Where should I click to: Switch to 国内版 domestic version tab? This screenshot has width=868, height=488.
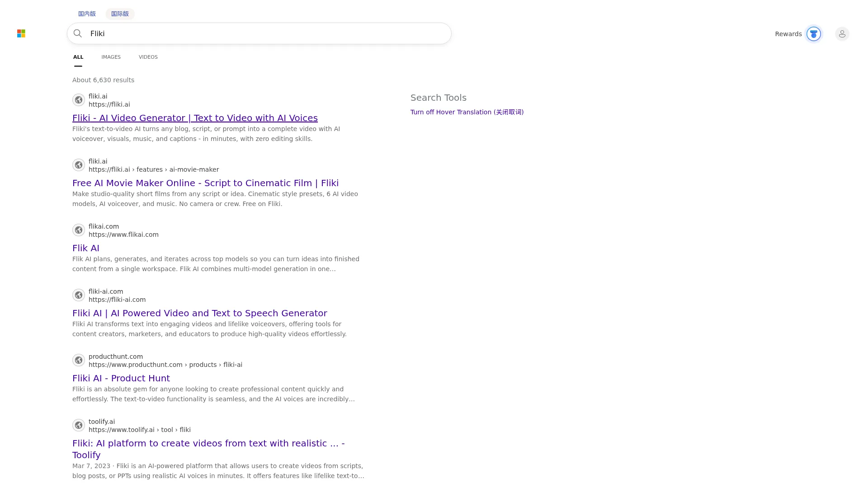pyautogui.click(x=87, y=14)
